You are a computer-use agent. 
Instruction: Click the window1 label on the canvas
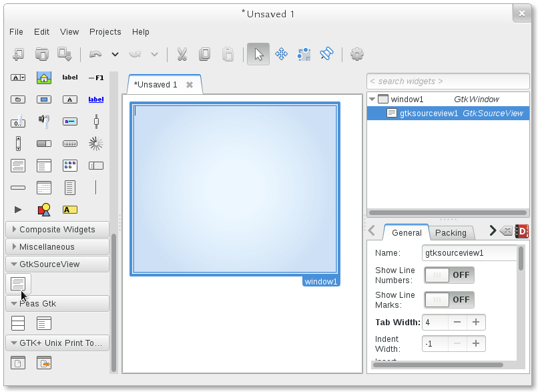coord(321,282)
